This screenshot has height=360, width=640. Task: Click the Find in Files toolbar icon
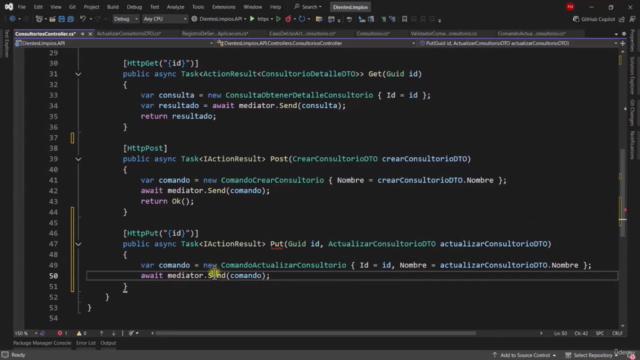coord(319,19)
